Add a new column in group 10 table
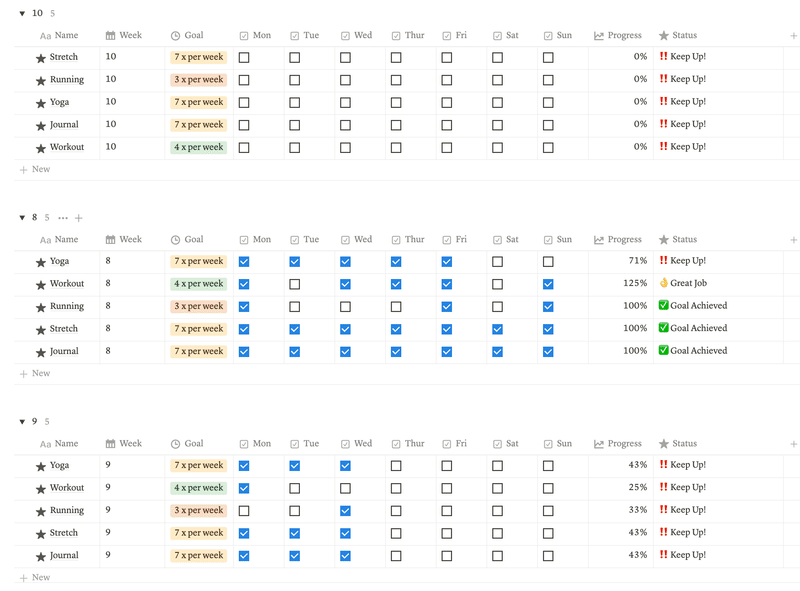The image size is (800, 591). coord(793,36)
